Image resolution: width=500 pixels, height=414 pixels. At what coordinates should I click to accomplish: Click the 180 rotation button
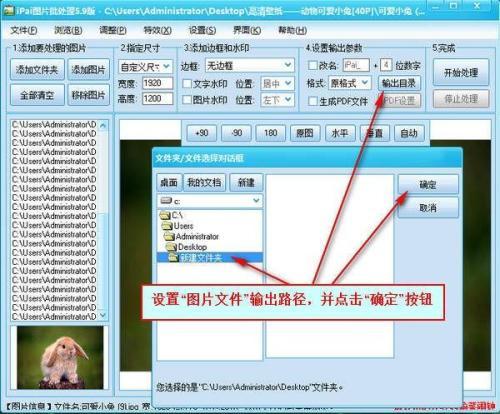270,133
